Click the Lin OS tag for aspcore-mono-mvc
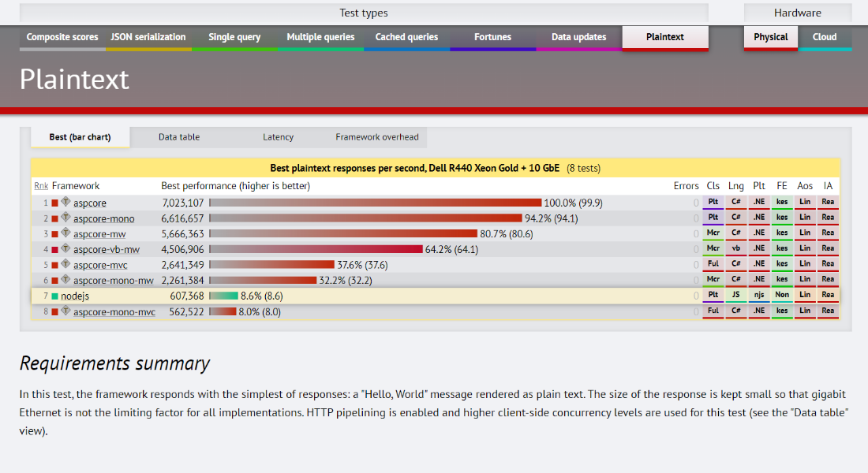The image size is (868, 473). (x=805, y=311)
